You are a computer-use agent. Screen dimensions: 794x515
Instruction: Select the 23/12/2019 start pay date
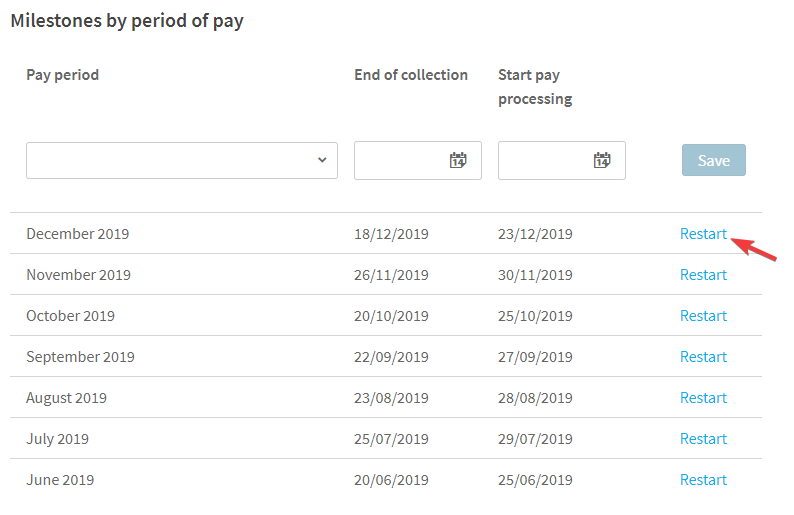coord(535,234)
